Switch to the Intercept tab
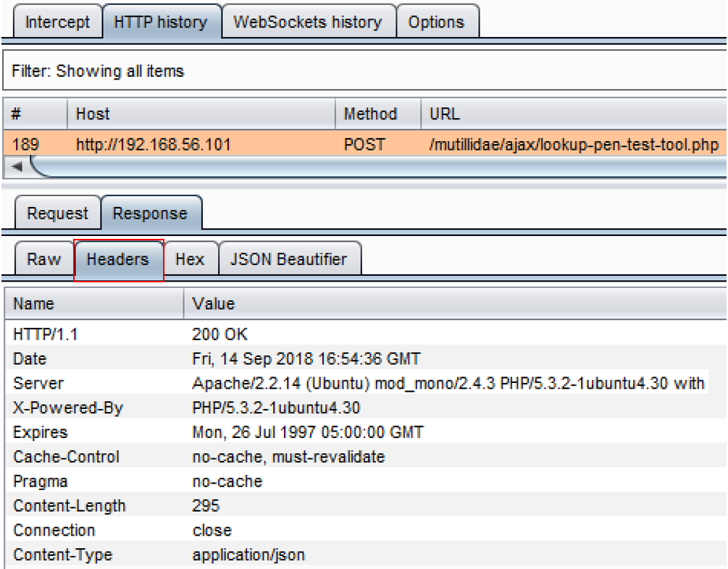 tap(57, 22)
